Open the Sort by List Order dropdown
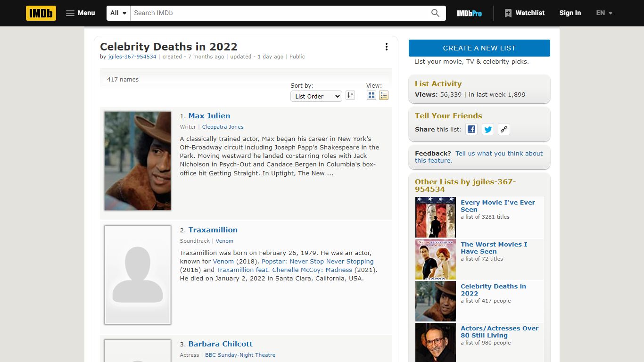644x362 pixels. coord(316,96)
